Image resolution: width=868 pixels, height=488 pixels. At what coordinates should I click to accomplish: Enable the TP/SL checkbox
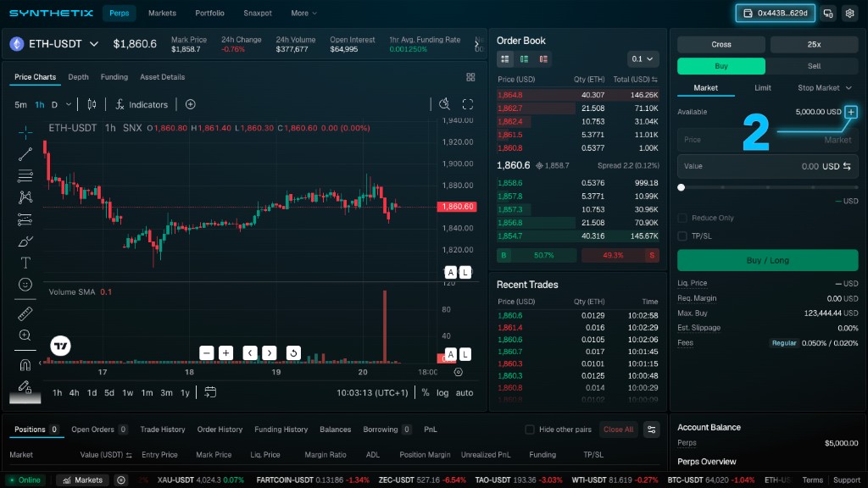click(682, 236)
